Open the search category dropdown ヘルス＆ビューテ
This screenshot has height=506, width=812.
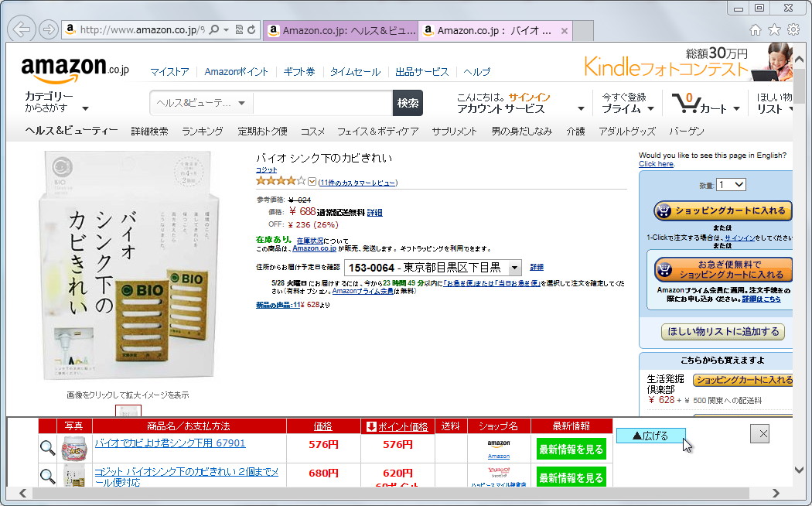tap(200, 101)
